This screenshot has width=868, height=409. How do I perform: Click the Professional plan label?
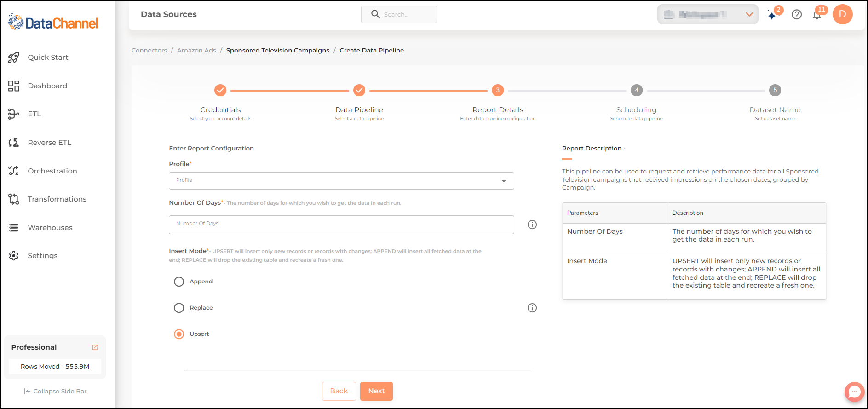pos(34,347)
